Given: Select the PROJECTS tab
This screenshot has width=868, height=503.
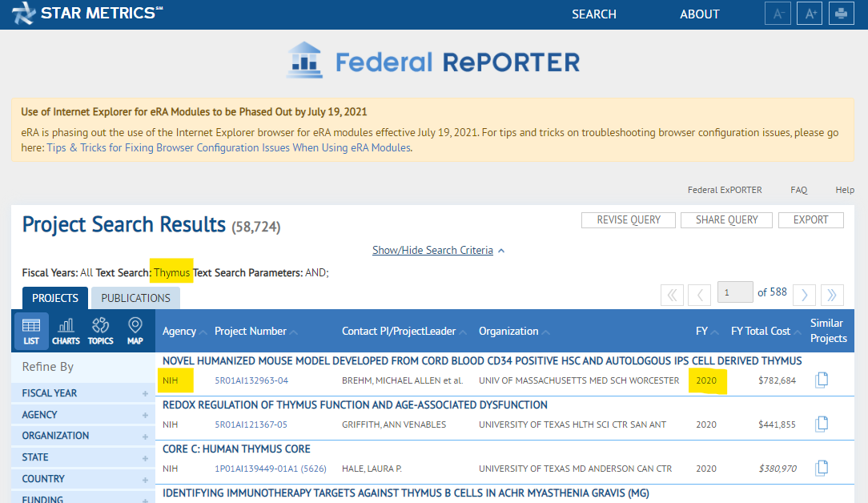Looking at the screenshot, I should click(54, 298).
